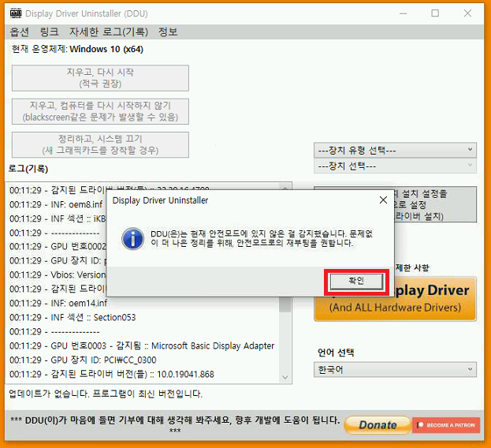
Task: Click the log scrollbar thumb
Action: click(285, 304)
